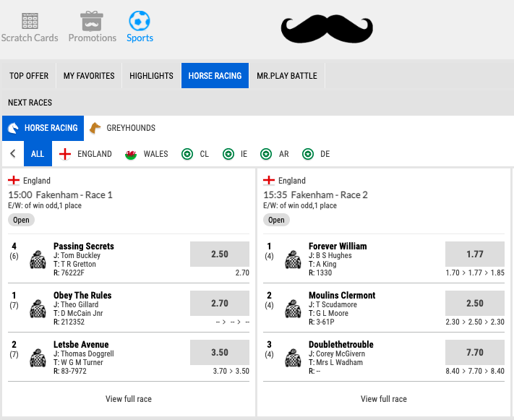The image size is (514, 420).
Task: Select the Next Races submenu
Action: tap(30, 103)
